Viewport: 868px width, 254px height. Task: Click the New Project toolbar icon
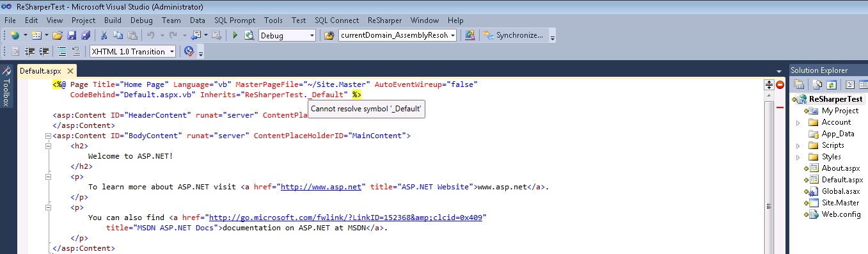pos(14,35)
